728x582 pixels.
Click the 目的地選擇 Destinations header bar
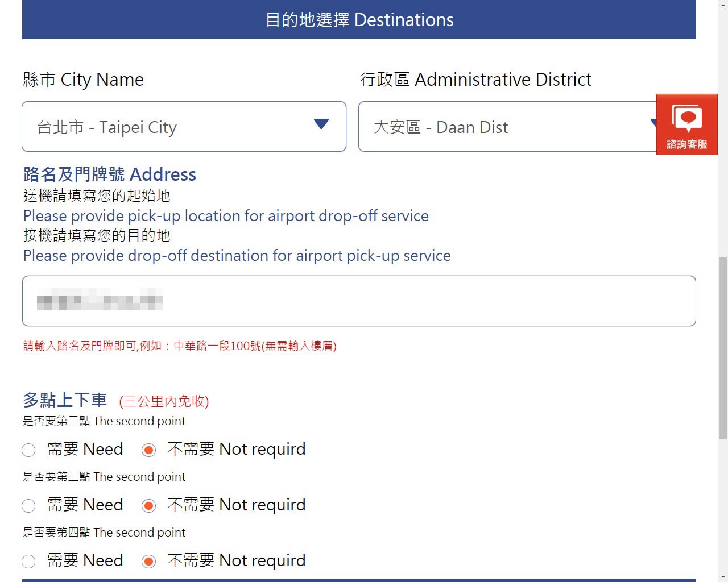pos(359,20)
